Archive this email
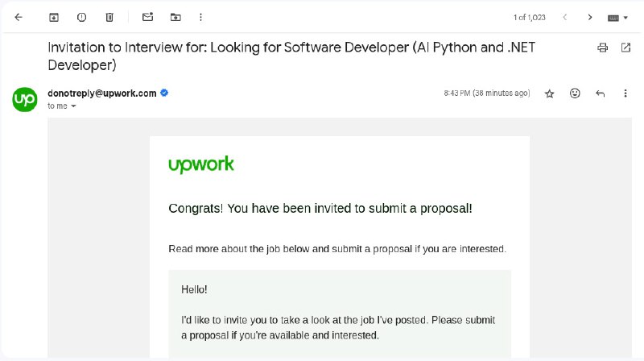The width and height of the screenshot is (644, 361). (x=54, y=17)
